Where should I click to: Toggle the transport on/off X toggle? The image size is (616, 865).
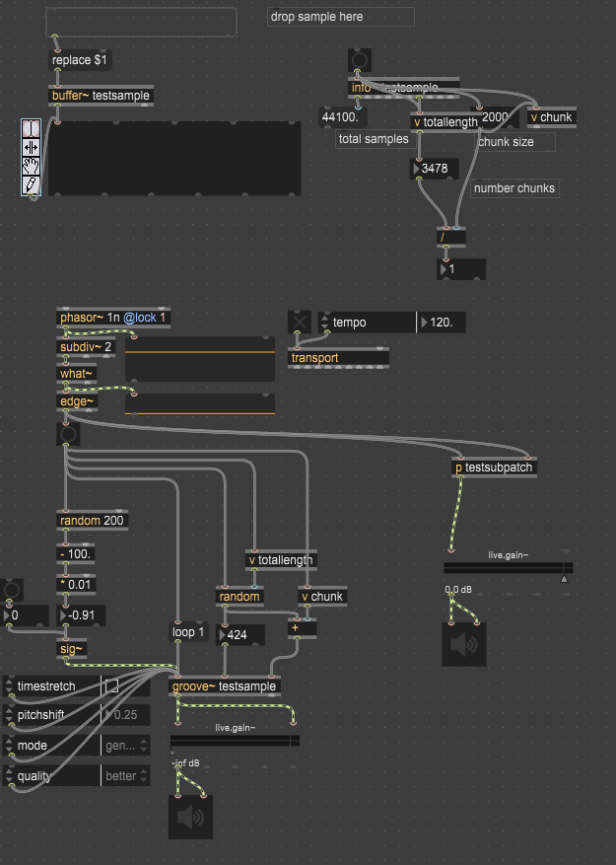click(x=300, y=323)
